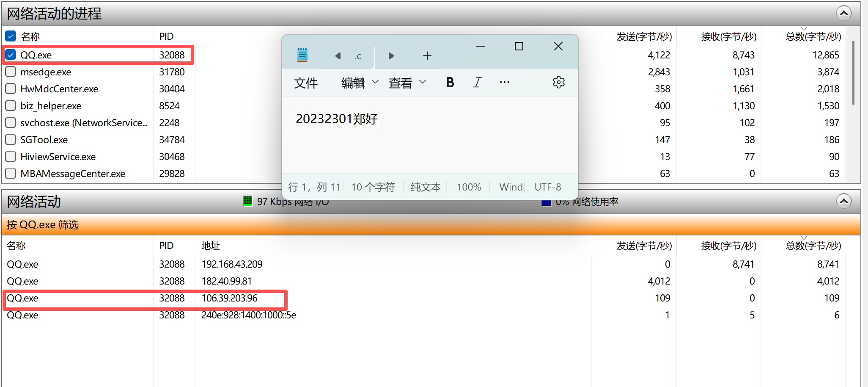
Task: Click the 8,743 received bytes value
Action: [x=744, y=55]
